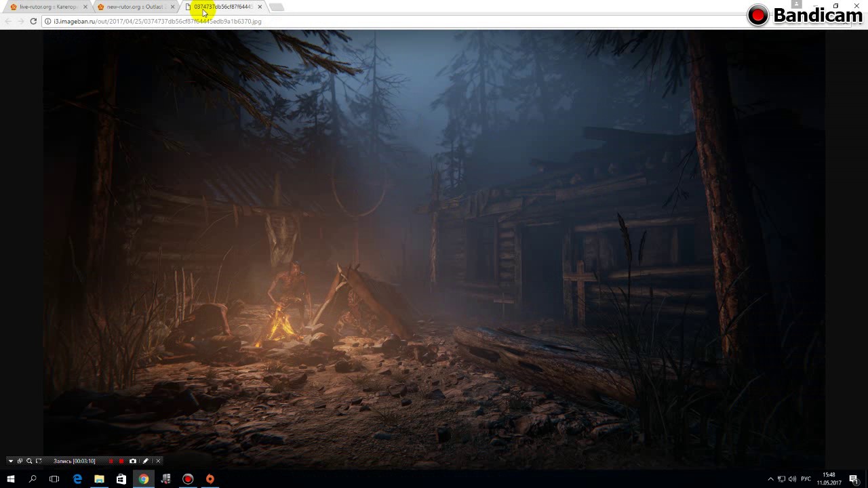Open Task View on the taskbar

(54, 479)
